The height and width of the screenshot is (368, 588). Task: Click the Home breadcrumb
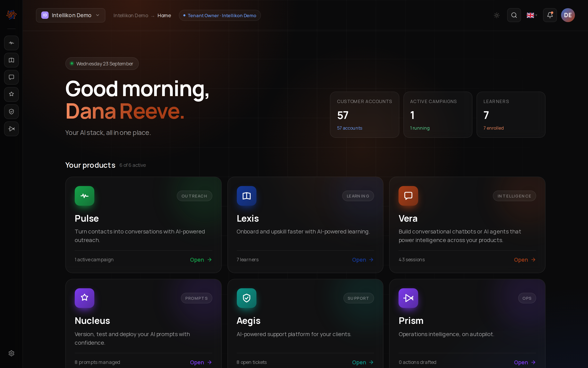164,16
